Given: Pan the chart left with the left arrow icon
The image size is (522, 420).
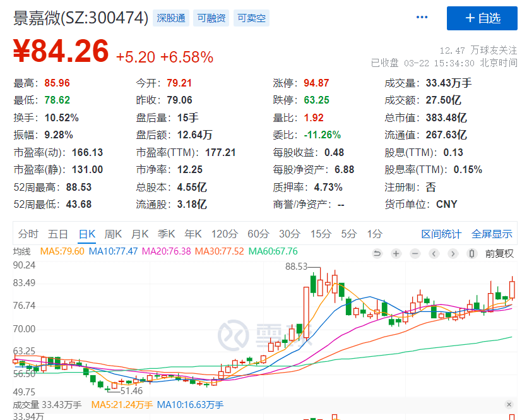Looking at the screenshot, I should (433, 253).
